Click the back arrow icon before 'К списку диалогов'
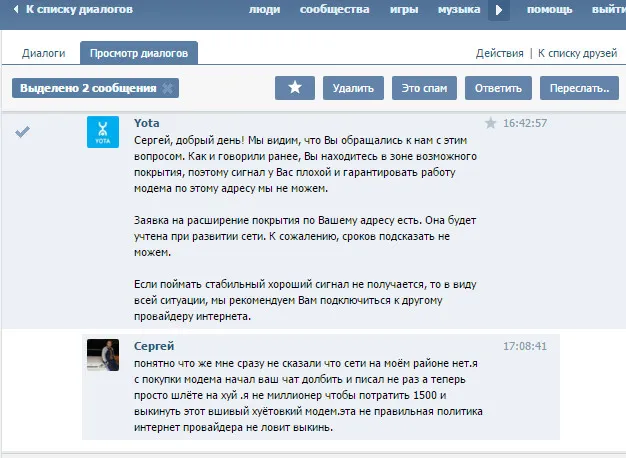 (16, 9)
